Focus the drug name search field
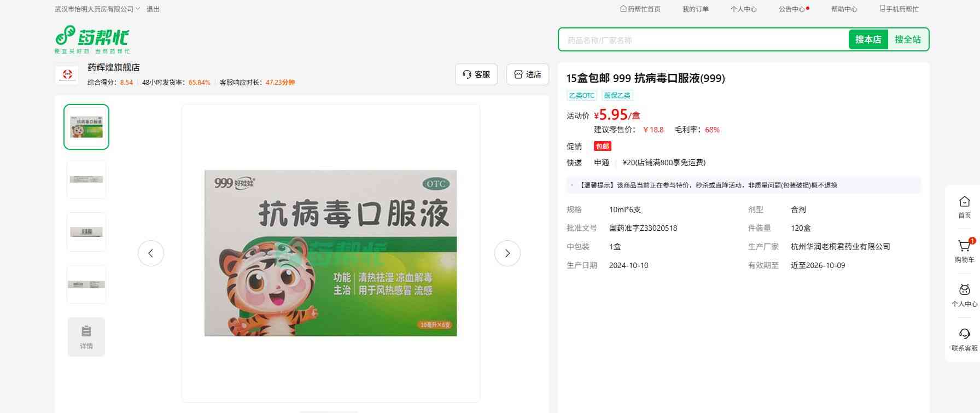 [x=703, y=40]
